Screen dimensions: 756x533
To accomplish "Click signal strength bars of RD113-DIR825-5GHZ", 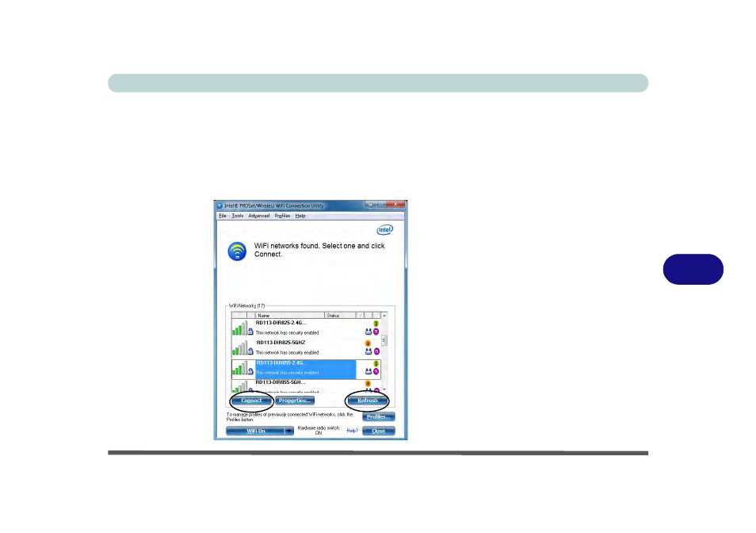I will [239, 348].
